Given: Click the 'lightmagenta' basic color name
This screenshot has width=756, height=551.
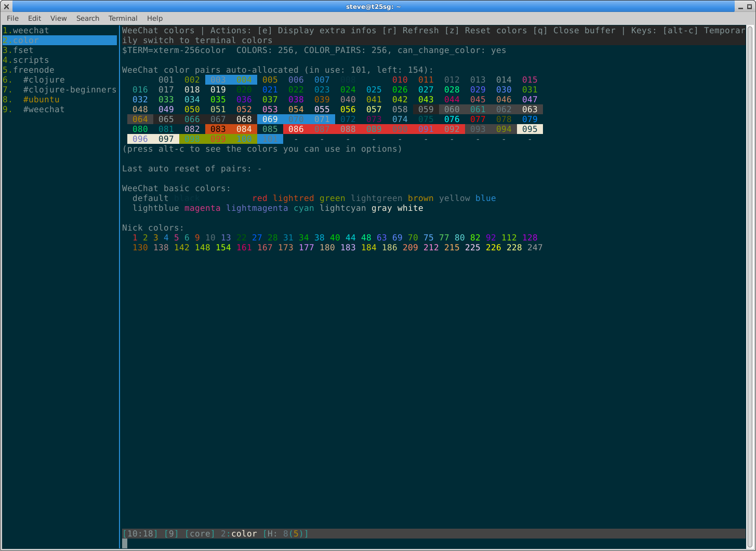Looking at the screenshot, I should pos(257,208).
